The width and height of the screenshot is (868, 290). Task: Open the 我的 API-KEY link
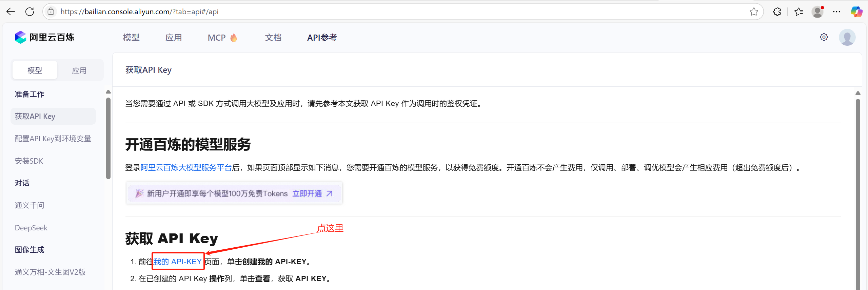(x=178, y=262)
